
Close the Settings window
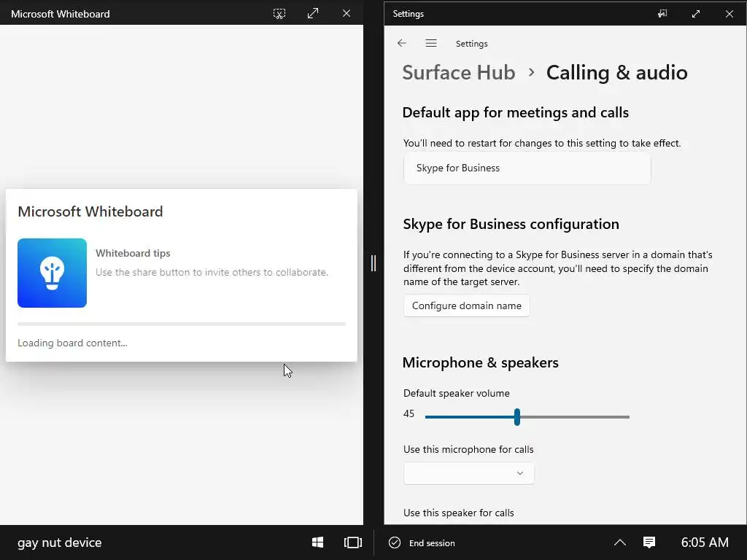(729, 14)
